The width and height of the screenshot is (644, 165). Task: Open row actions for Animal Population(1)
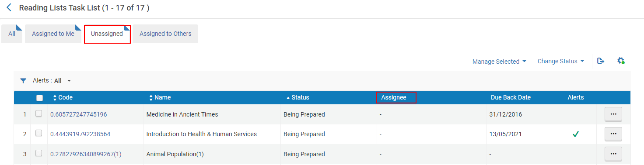coord(613,154)
